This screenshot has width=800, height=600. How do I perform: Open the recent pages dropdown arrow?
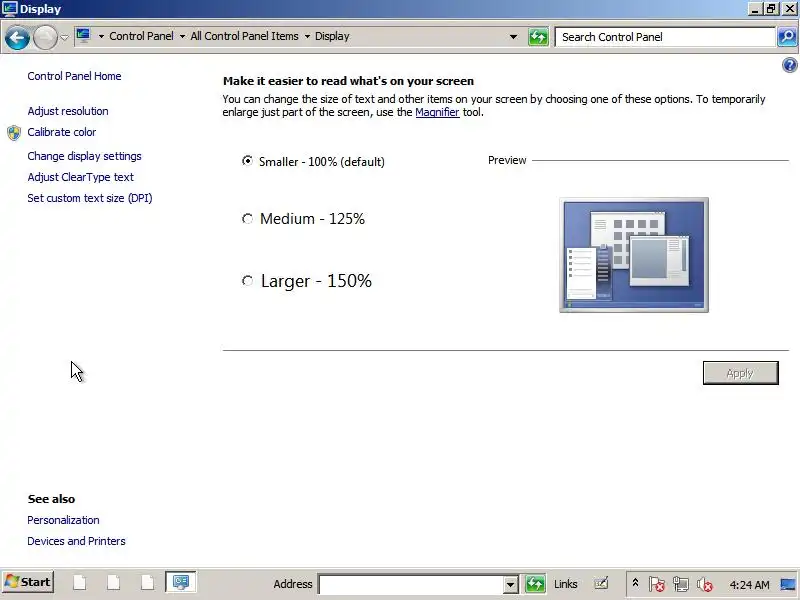tap(64, 37)
